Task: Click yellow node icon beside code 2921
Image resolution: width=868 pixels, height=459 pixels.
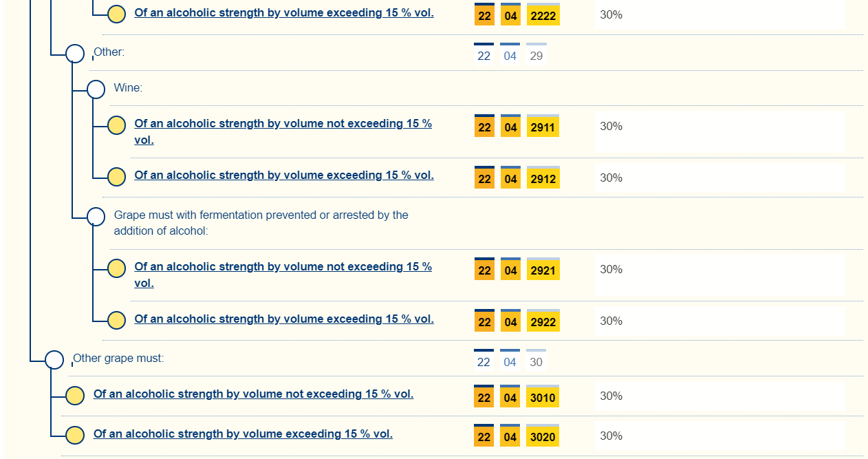Action: pos(117,268)
